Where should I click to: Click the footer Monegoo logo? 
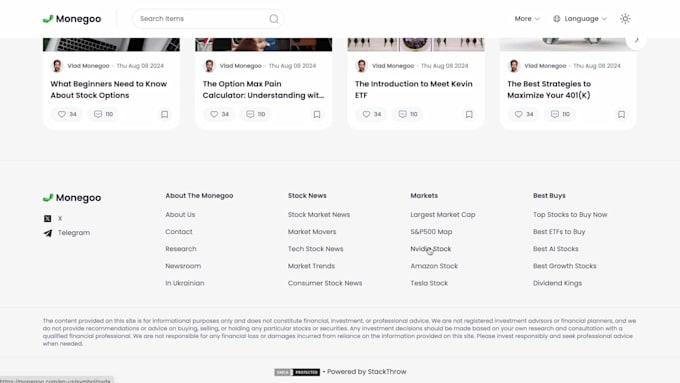pyautogui.click(x=72, y=198)
